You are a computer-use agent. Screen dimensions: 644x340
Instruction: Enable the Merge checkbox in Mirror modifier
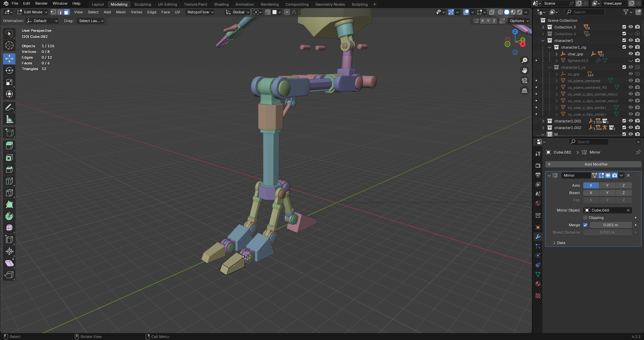pos(585,225)
